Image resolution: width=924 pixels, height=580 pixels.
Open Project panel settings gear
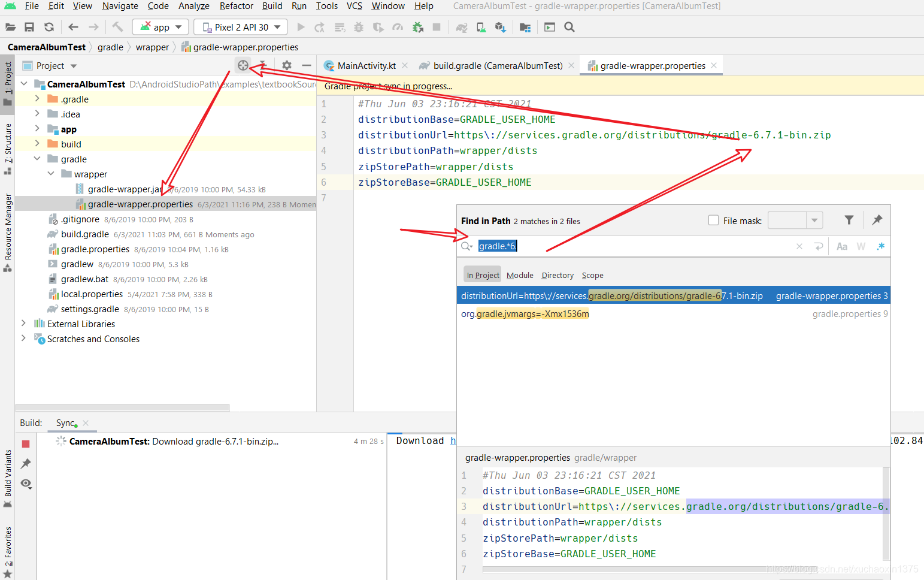(x=286, y=65)
